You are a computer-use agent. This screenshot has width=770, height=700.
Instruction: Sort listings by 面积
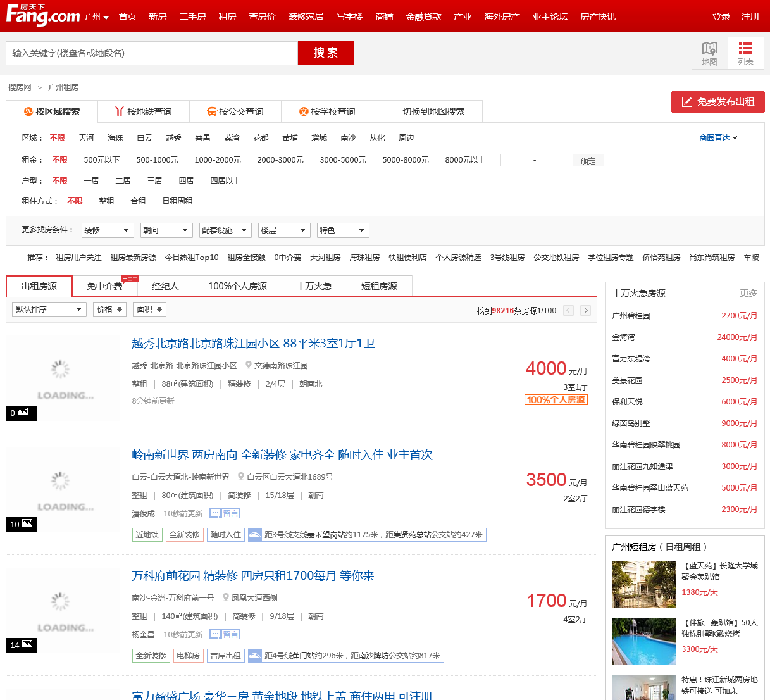point(149,309)
